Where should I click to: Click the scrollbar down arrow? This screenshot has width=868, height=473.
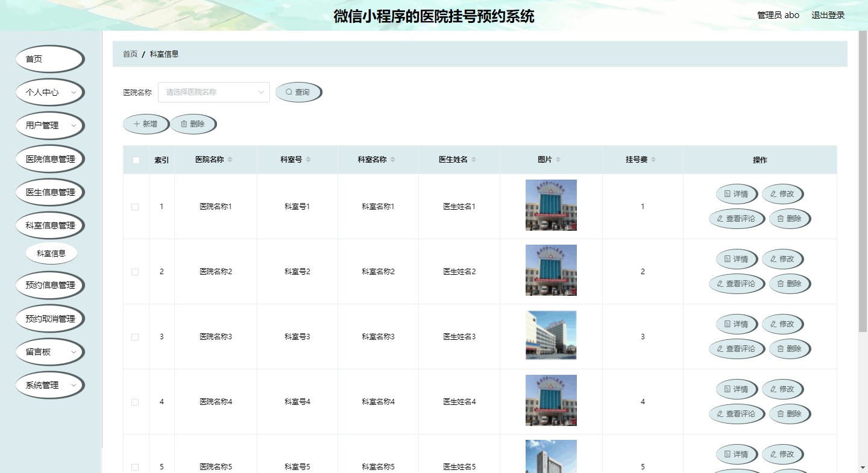[x=863, y=468]
